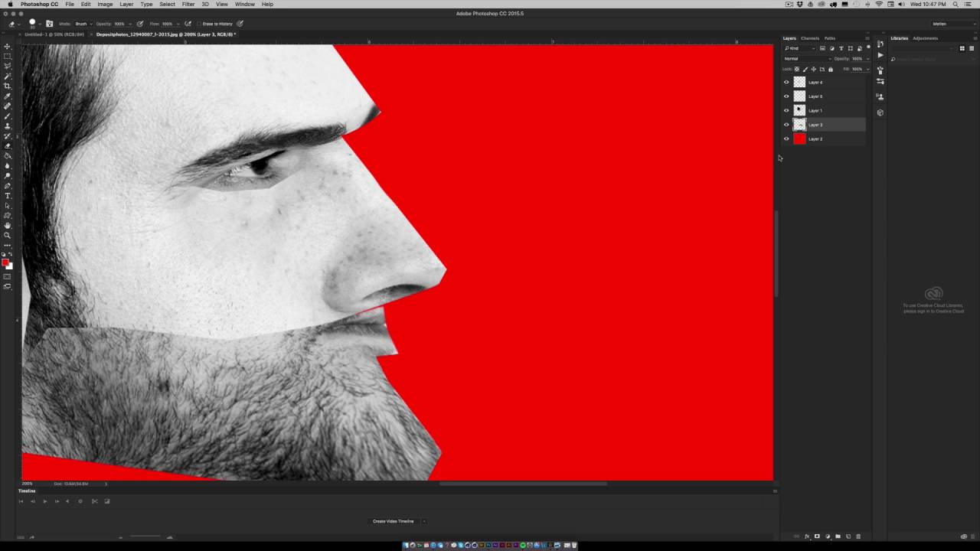
Task: Open brush preset picker arrow
Action: (41, 24)
